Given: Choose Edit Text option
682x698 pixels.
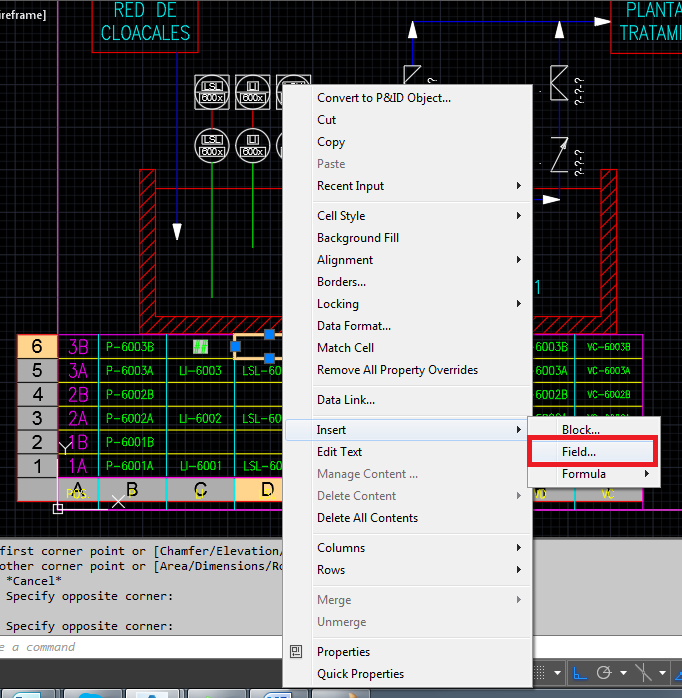Looking at the screenshot, I should coord(408,452).
